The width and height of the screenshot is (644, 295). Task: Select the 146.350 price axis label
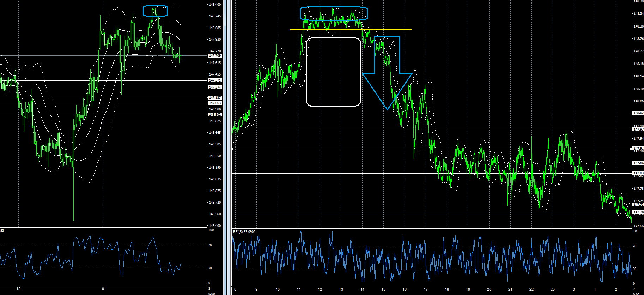(x=215, y=156)
